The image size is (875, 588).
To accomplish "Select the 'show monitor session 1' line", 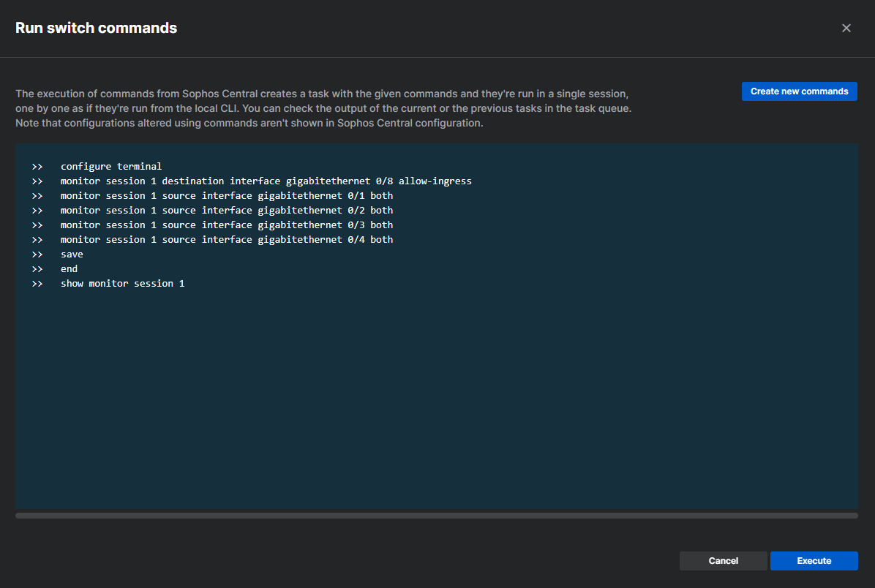I will point(122,283).
